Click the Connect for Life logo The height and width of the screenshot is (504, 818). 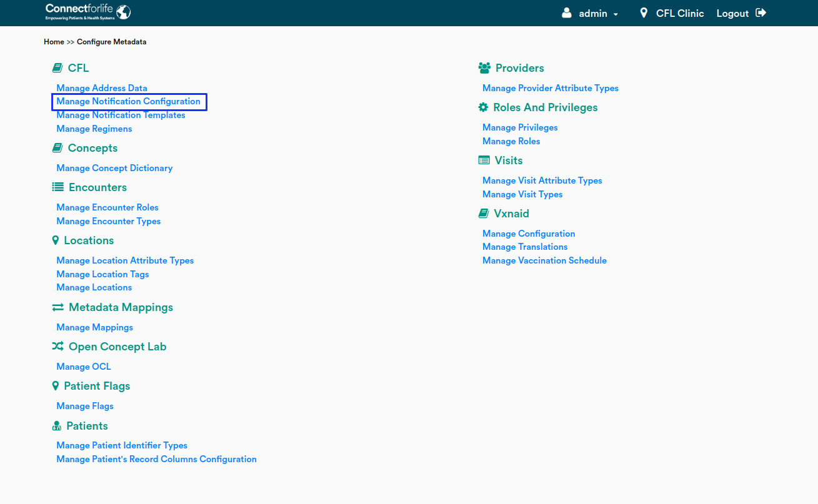(x=88, y=12)
